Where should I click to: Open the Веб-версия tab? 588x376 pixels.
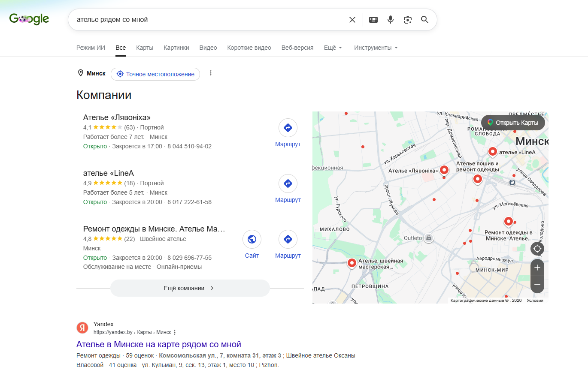[x=297, y=48]
